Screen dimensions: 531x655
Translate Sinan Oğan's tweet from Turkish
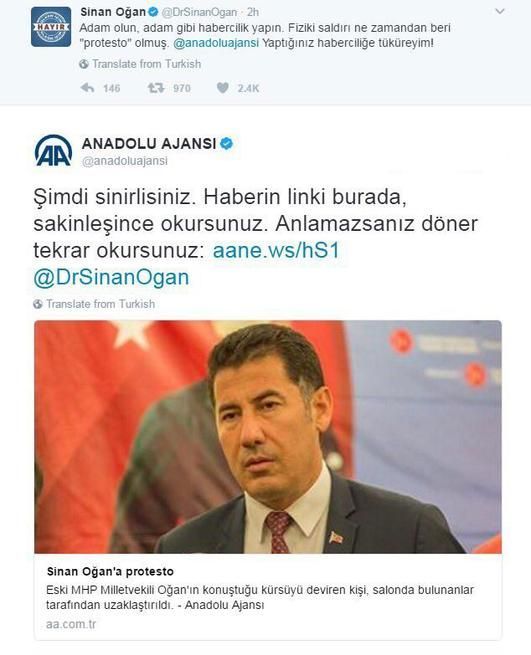[x=146, y=64]
